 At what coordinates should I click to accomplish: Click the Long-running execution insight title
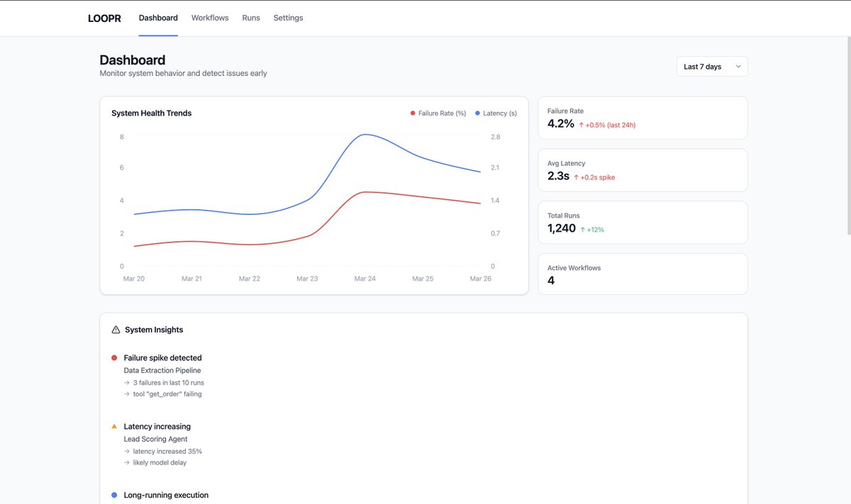[x=166, y=495]
